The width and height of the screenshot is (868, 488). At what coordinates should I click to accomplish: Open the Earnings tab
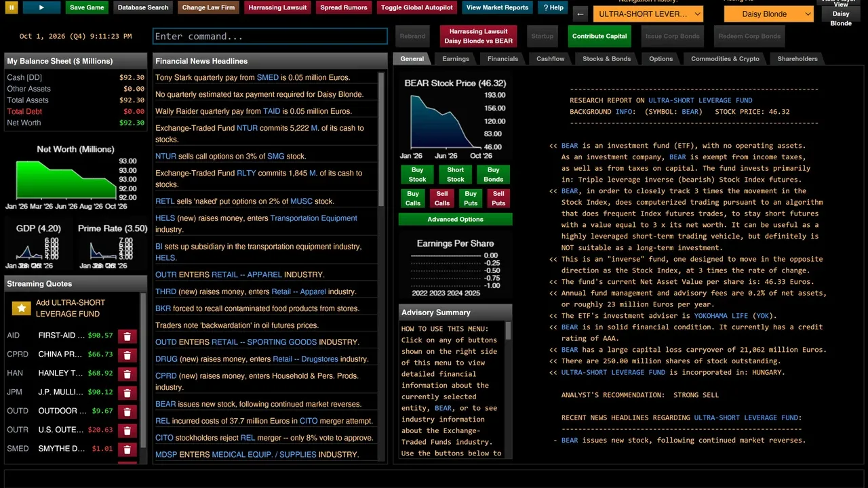456,59
